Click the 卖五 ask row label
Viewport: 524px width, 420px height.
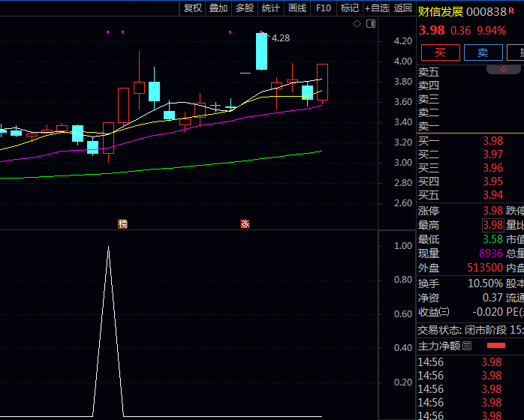429,72
